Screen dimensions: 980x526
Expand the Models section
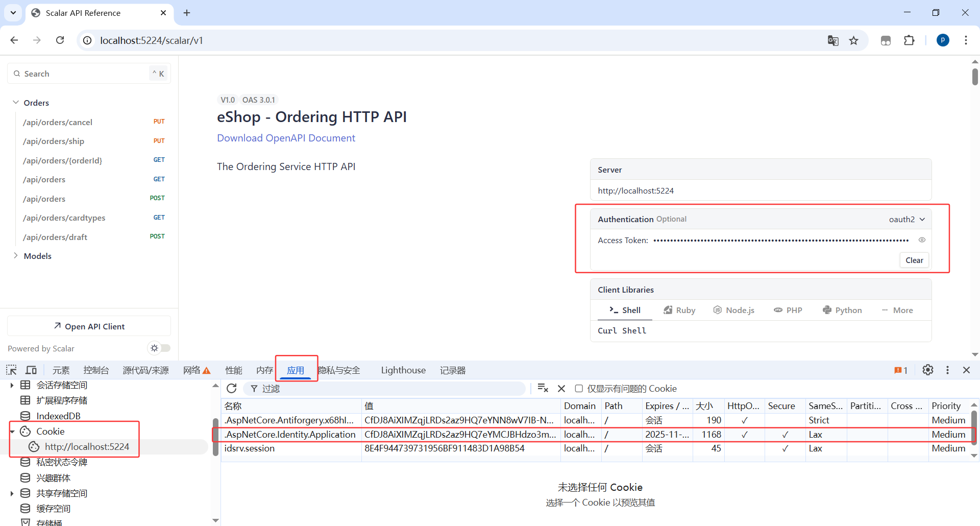(16, 256)
